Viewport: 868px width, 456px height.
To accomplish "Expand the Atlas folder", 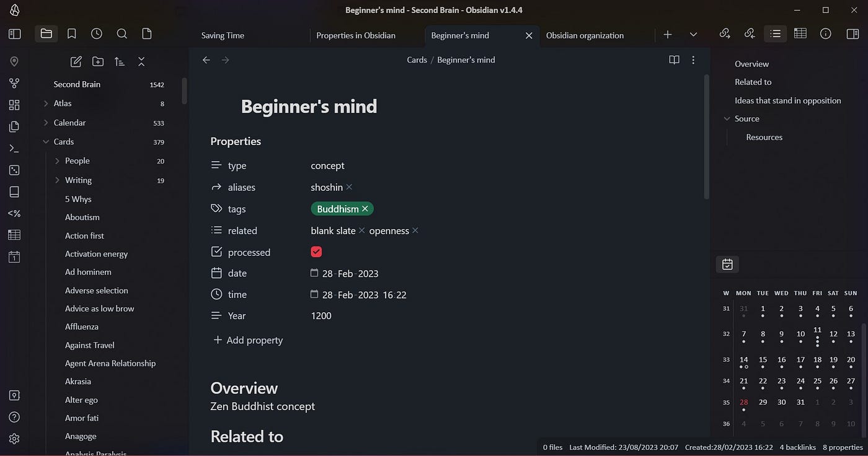I will pos(46,103).
